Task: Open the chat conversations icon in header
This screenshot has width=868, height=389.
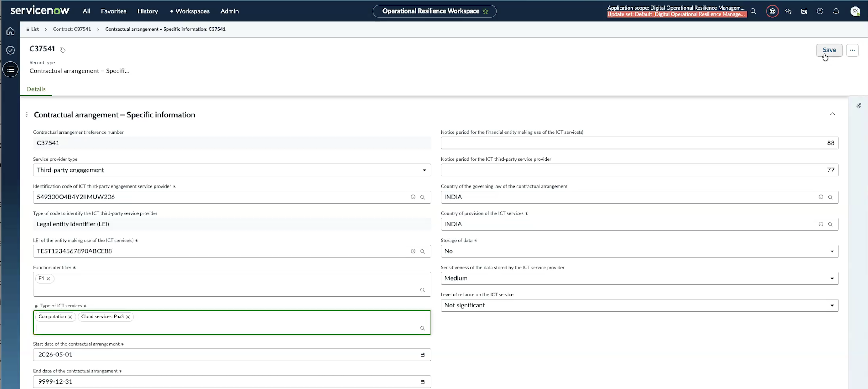Action: [x=788, y=11]
